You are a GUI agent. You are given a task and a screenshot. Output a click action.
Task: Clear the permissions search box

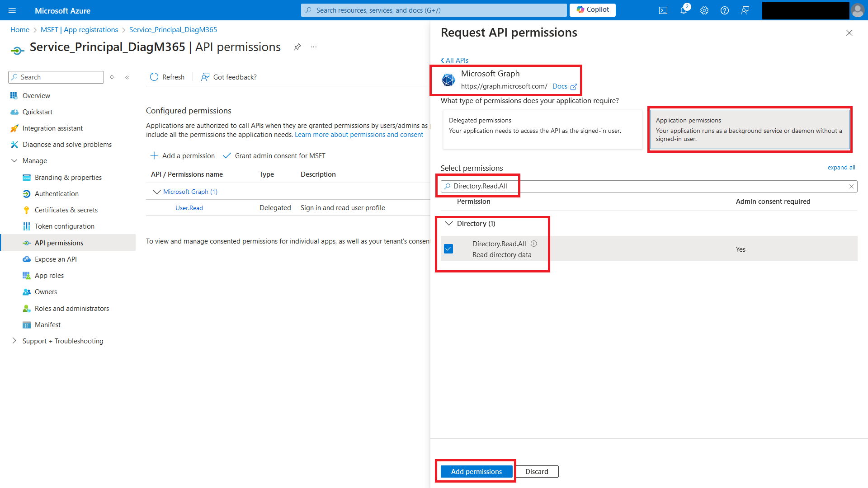coord(851,186)
